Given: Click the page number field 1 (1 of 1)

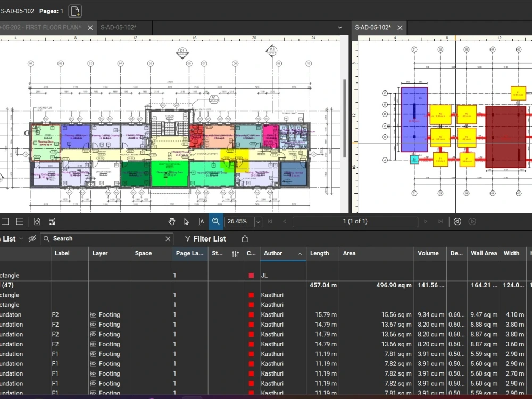Looking at the screenshot, I should click(355, 221).
